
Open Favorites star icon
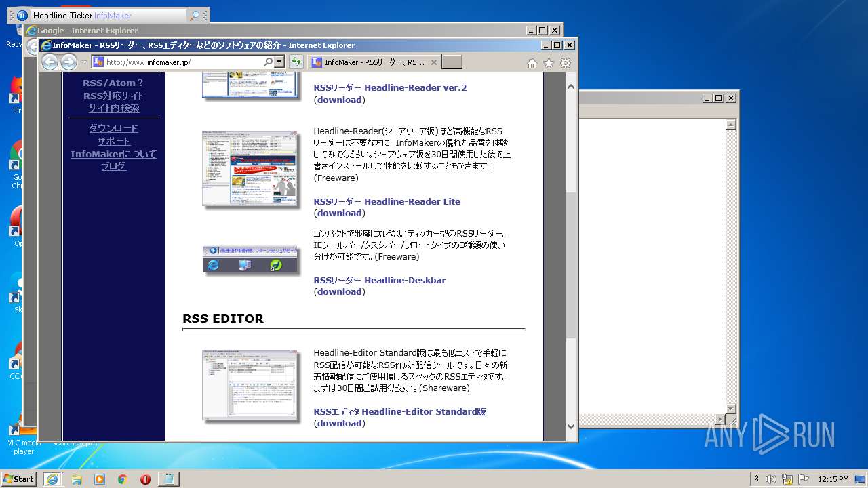click(x=549, y=63)
